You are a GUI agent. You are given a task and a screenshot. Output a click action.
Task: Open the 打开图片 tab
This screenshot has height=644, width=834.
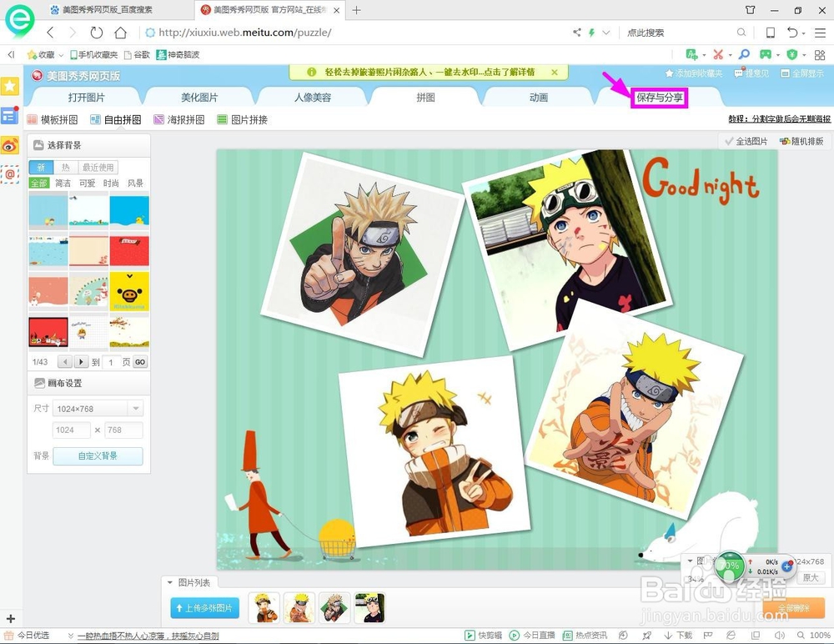pyautogui.click(x=86, y=98)
